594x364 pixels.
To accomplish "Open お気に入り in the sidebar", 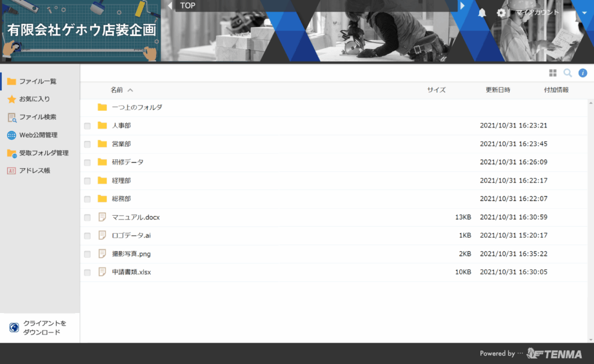I will click(34, 99).
